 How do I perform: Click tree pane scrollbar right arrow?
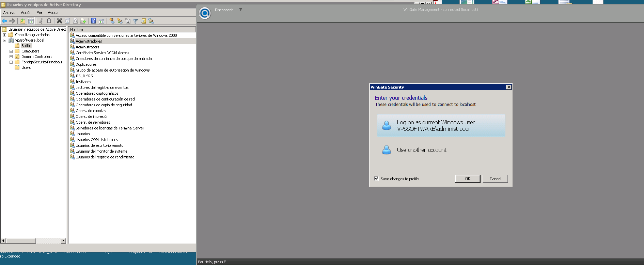[63, 241]
